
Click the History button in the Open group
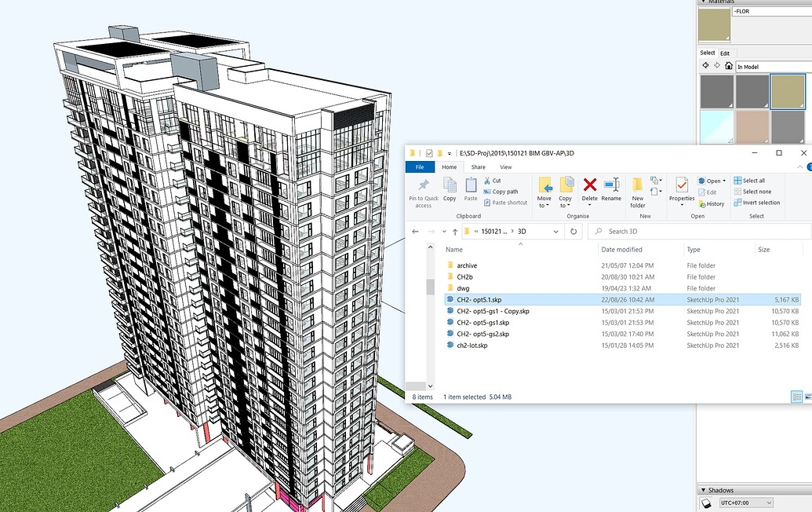pyautogui.click(x=712, y=205)
